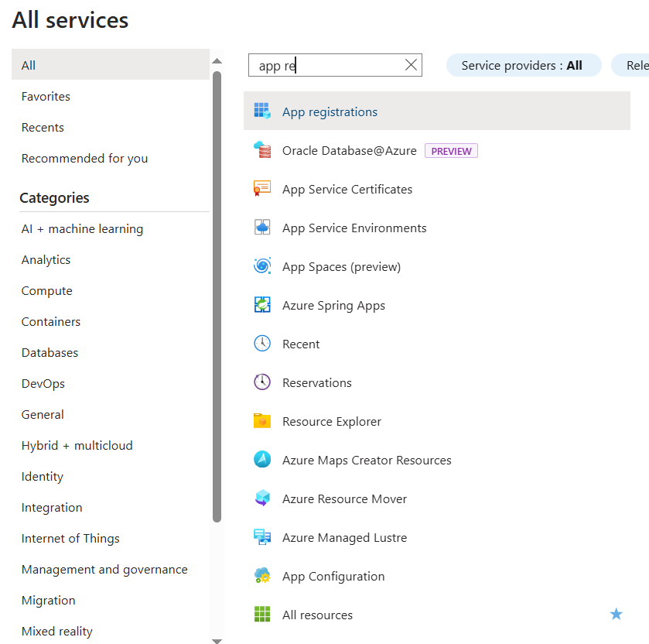Open the Azure Managed Lustre link
This screenshot has width=649, height=644.
[345, 537]
